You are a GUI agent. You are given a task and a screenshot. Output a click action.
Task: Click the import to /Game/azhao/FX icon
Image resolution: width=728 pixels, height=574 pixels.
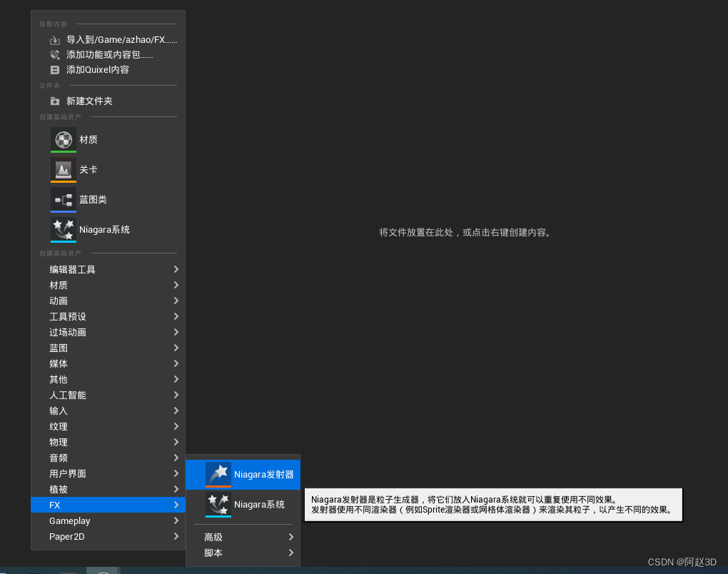(x=55, y=41)
